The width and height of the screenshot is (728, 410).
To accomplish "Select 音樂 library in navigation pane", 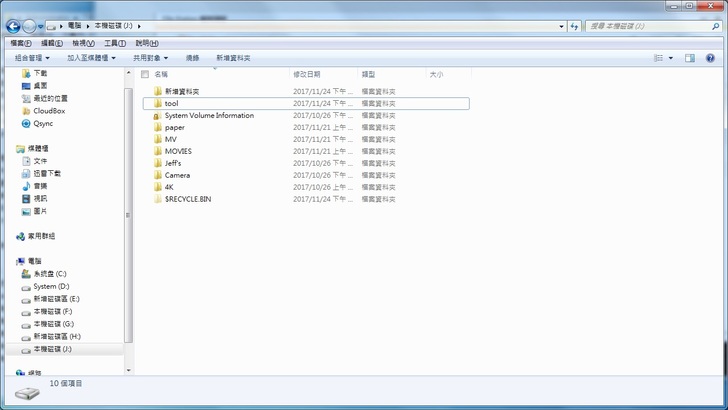I will [x=40, y=186].
